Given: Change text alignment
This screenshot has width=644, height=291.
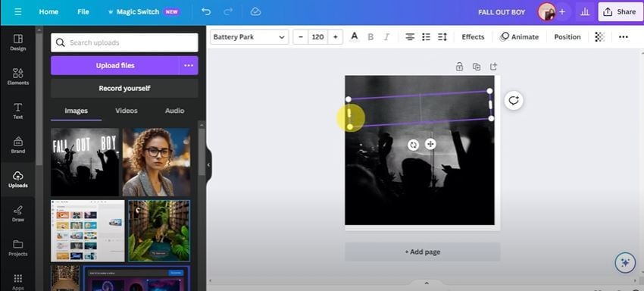Looking at the screenshot, I should [x=410, y=37].
